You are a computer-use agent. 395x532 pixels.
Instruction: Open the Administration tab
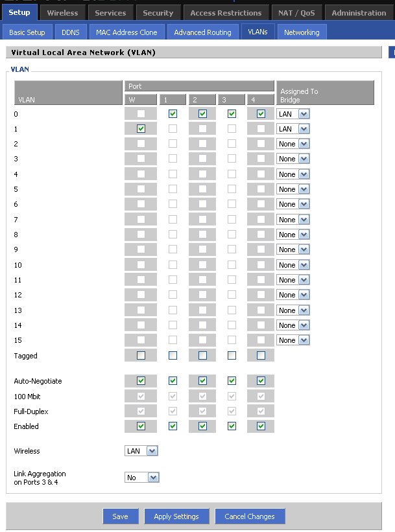click(x=359, y=13)
